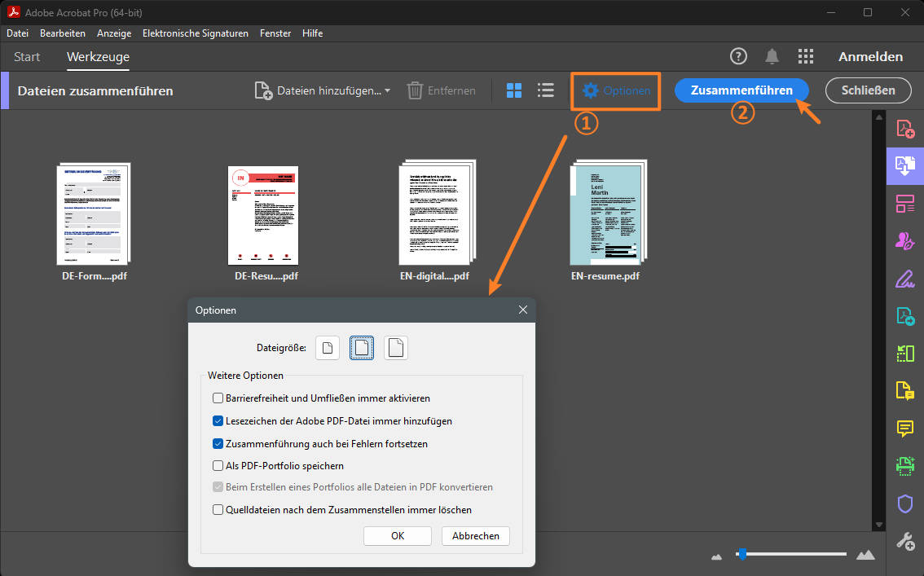Enable Als PDF-Portfolio speichern
This screenshot has height=576, width=924.
tap(218, 465)
